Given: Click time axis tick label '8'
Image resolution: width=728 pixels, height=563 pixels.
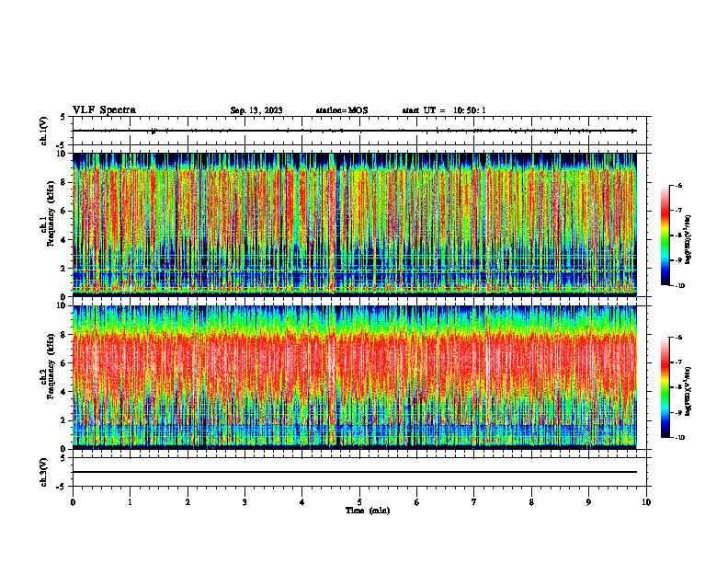Looking at the screenshot, I should pos(531,502).
